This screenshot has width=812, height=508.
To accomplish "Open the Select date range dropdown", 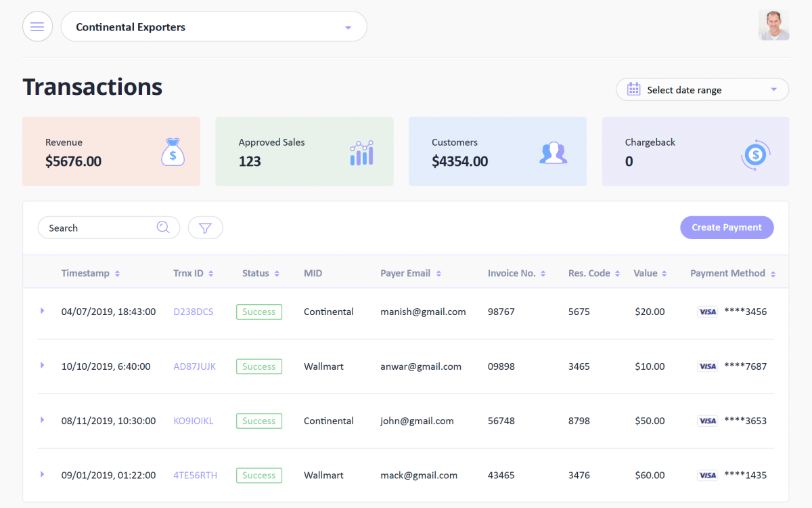I will [773, 89].
